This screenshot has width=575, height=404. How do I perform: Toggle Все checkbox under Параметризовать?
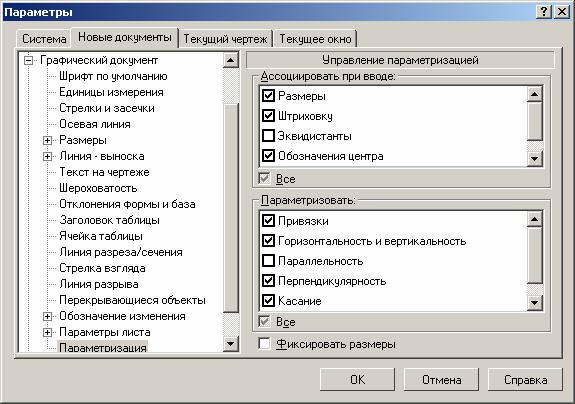tap(264, 322)
